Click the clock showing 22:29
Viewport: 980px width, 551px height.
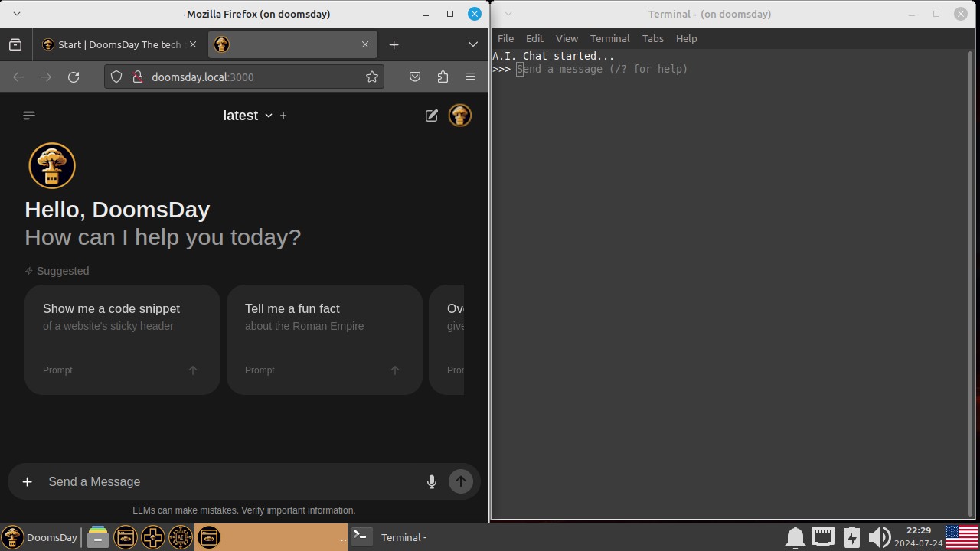[919, 530]
